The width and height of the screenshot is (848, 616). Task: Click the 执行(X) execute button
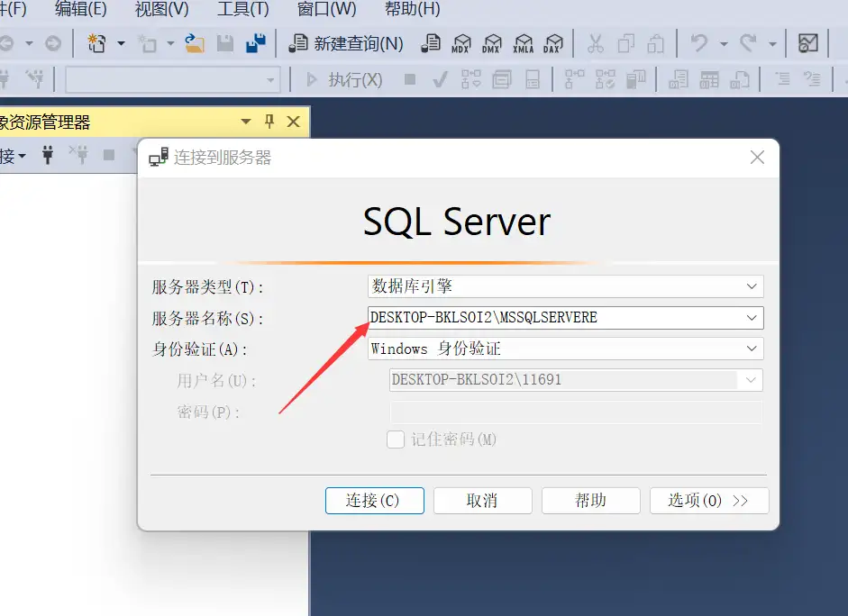344,80
